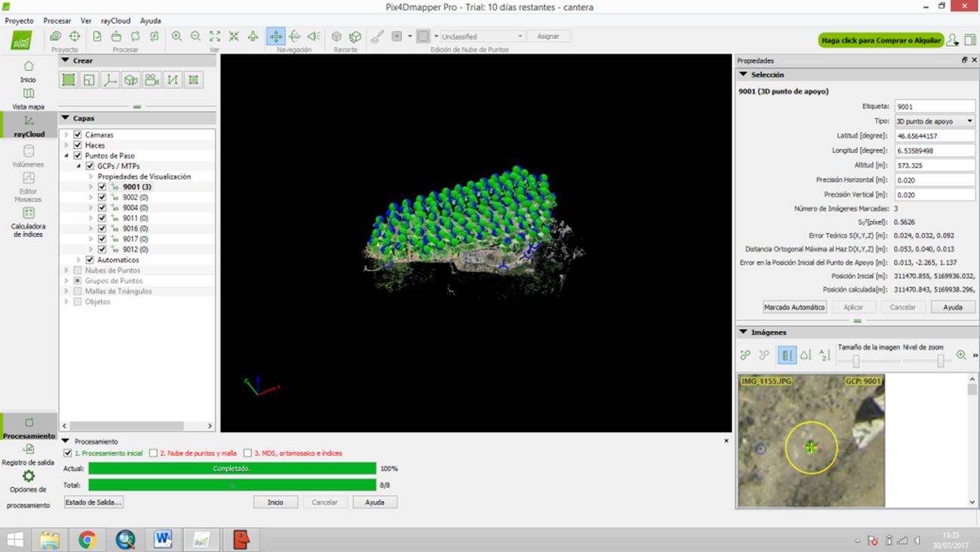
Task: Activate the Navegación pan tool
Action: click(x=276, y=35)
